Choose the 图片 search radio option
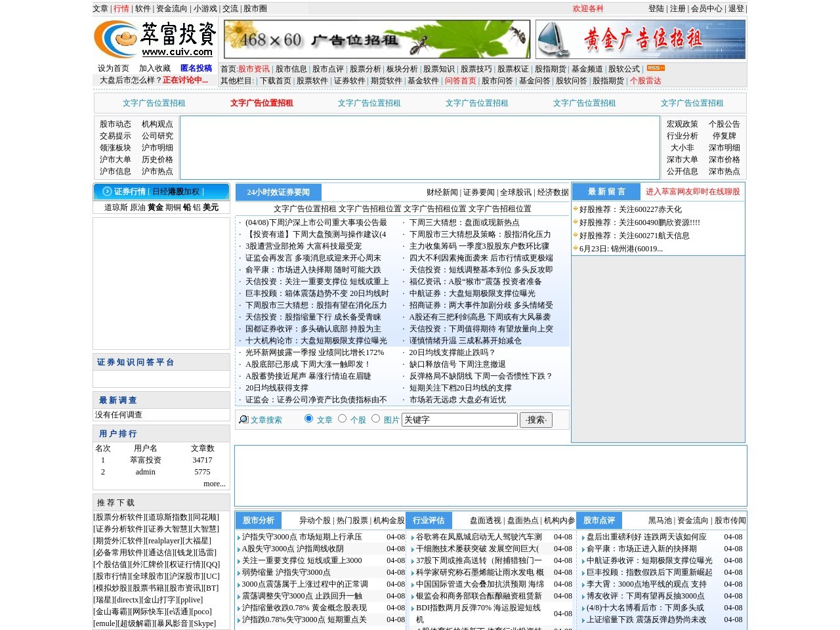Image resolution: width=840 pixels, height=630 pixels. 375,419
